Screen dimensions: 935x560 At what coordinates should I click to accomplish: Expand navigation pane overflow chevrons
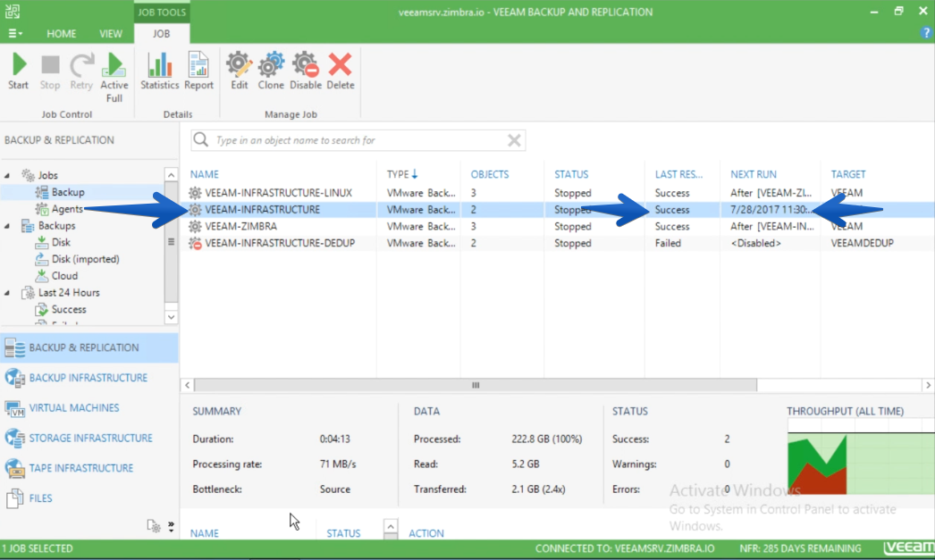point(171,526)
